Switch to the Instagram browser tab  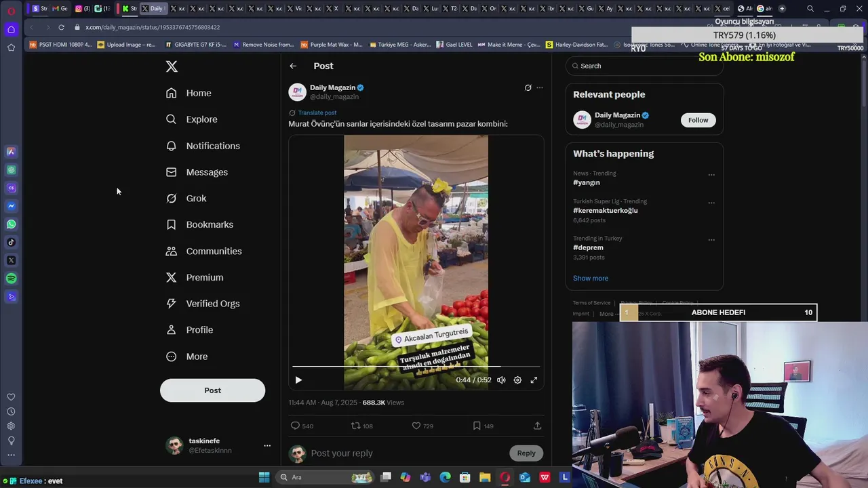[x=82, y=9]
